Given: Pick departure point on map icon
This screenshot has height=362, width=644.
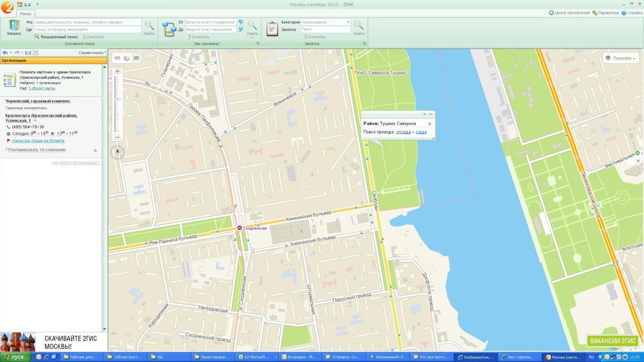Looking at the screenshot, I should point(241,22).
